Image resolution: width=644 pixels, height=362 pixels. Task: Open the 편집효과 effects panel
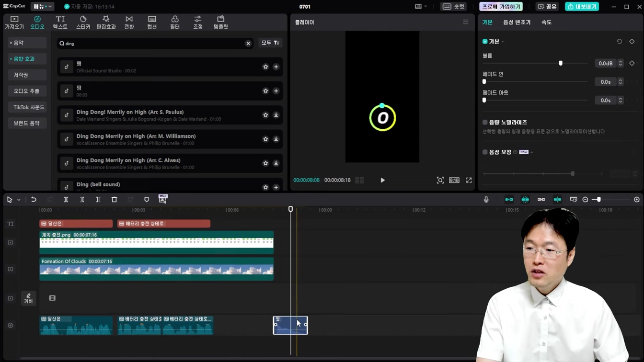point(106,22)
